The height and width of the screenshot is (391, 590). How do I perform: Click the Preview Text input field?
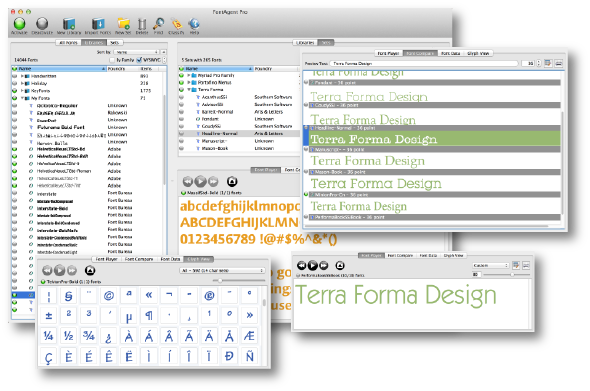[x=424, y=64]
